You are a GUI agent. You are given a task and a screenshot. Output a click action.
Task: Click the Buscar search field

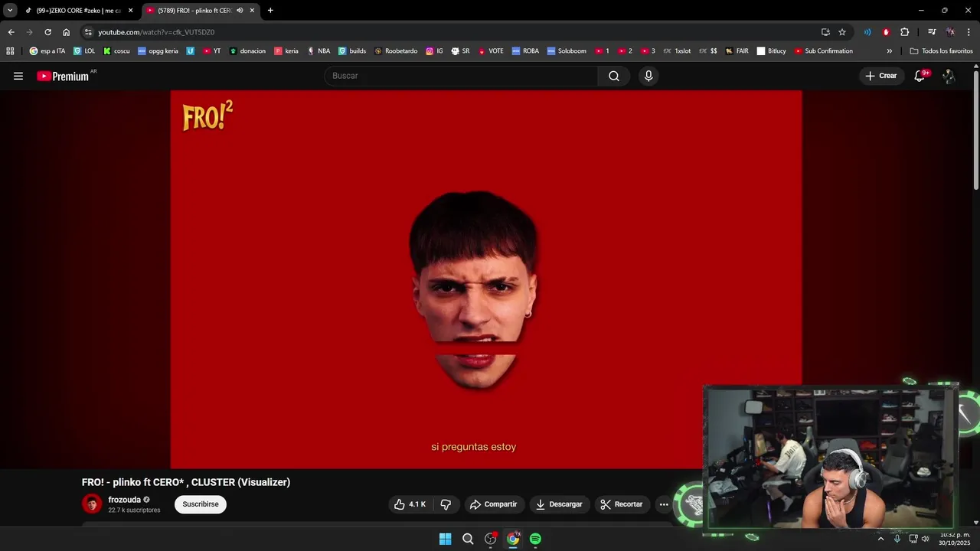click(x=461, y=76)
